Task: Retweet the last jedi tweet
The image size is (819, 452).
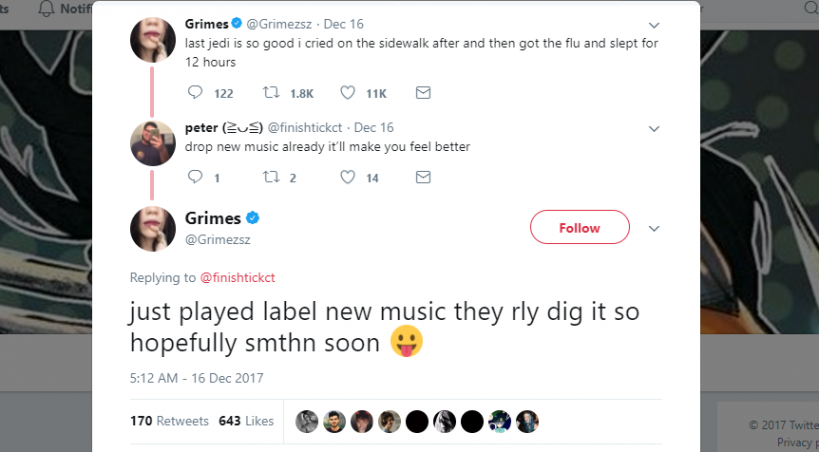Action: point(271,92)
